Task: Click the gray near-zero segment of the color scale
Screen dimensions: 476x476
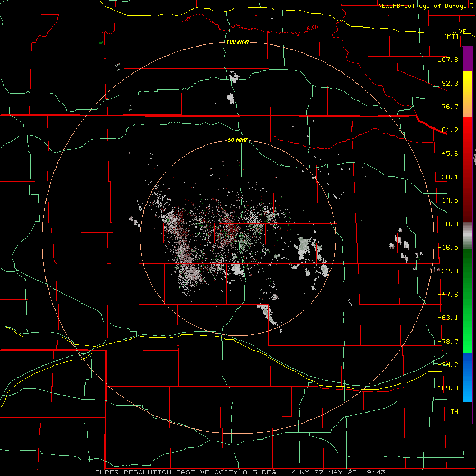Action: click(467, 235)
